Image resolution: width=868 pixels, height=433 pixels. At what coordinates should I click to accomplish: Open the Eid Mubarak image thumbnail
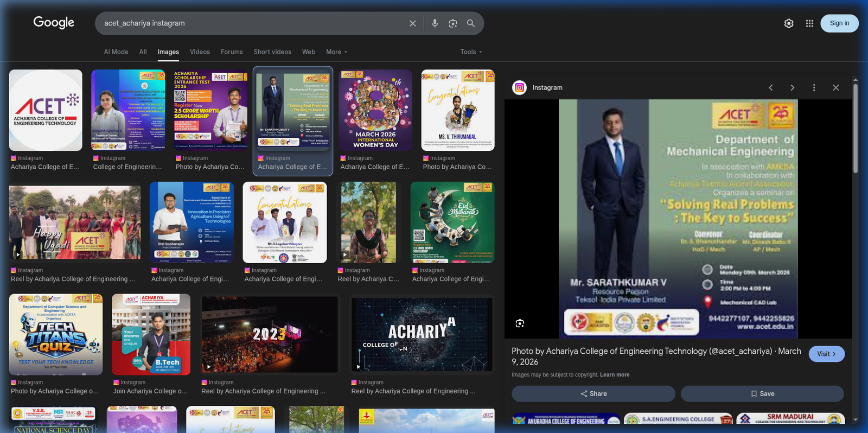point(452,222)
